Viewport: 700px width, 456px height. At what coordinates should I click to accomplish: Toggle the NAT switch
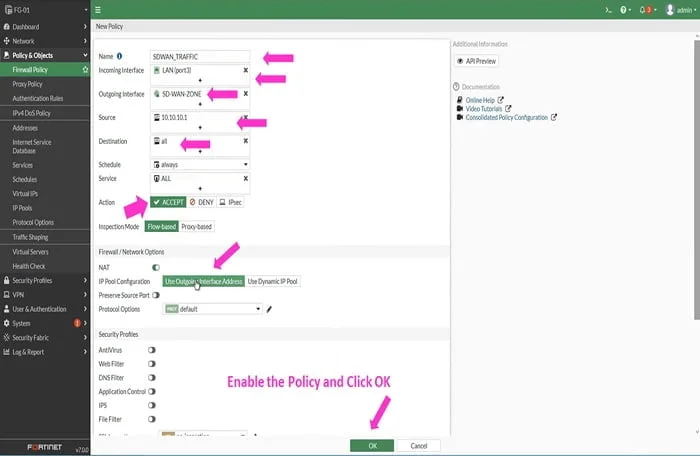pyautogui.click(x=156, y=268)
